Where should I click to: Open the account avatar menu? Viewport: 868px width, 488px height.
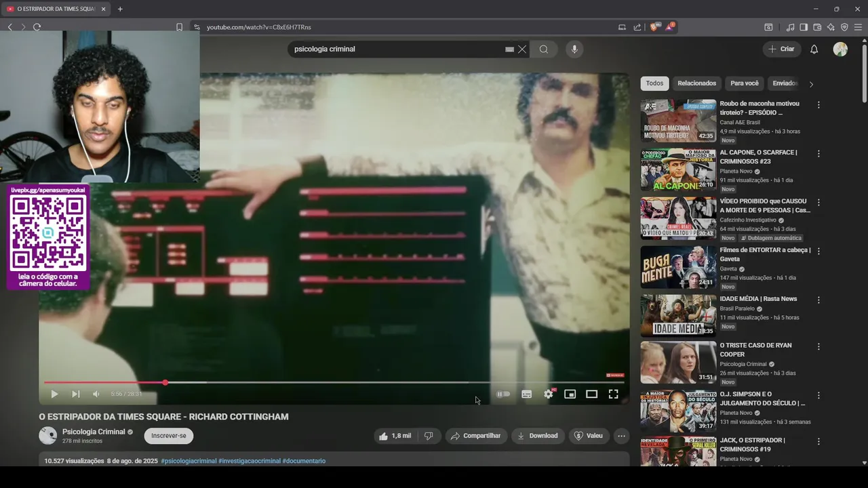point(840,49)
